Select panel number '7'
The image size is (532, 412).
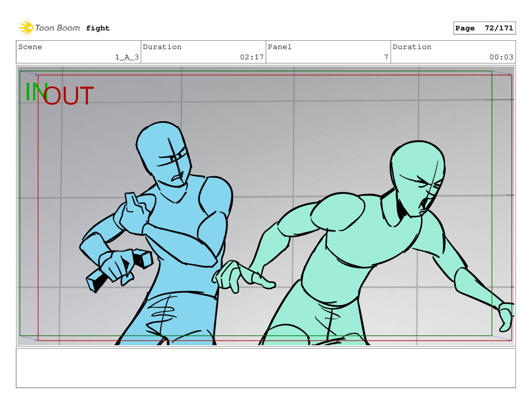pyautogui.click(x=386, y=57)
